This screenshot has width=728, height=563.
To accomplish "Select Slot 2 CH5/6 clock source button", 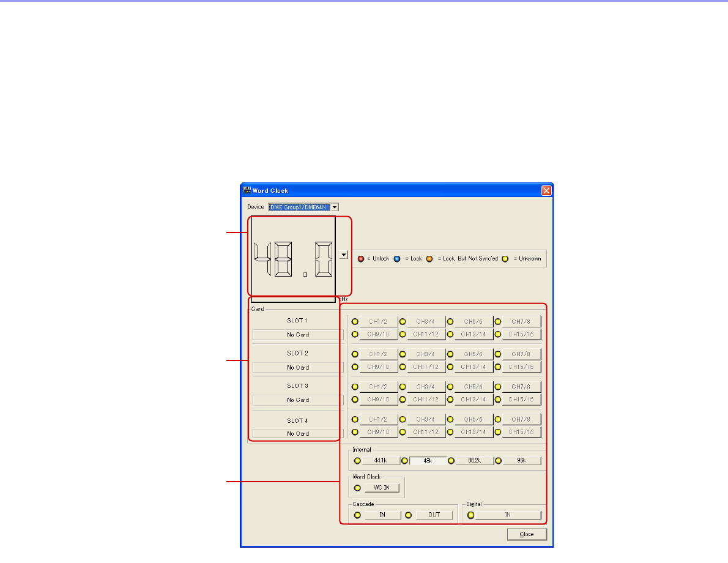I will point(474,354).
